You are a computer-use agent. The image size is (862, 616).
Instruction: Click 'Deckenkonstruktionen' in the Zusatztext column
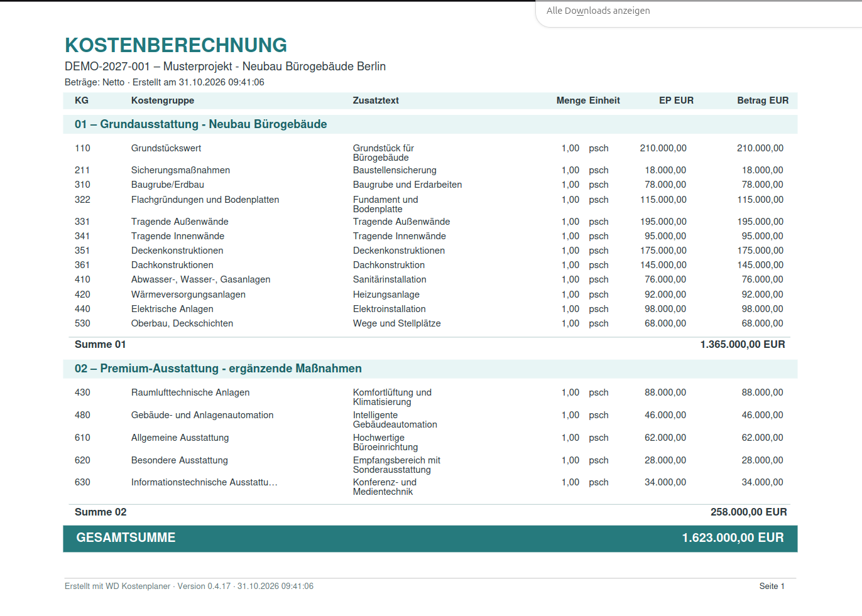tap(399, 251)
